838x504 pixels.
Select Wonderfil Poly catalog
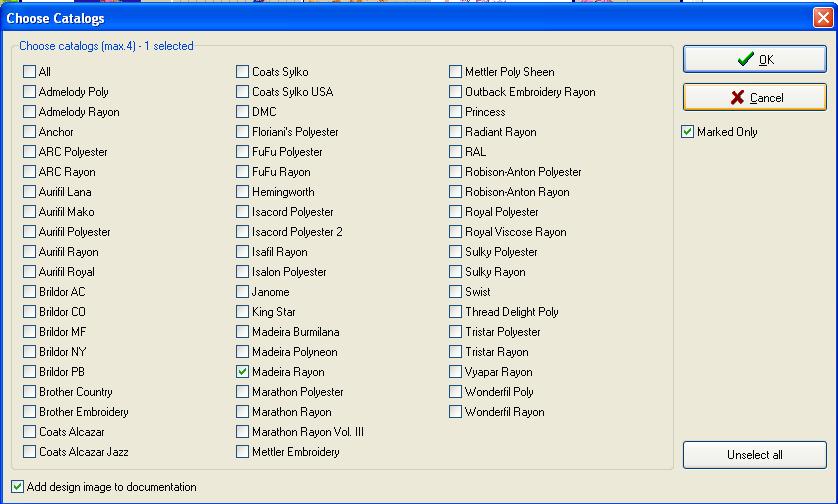(x=455, y=391)
